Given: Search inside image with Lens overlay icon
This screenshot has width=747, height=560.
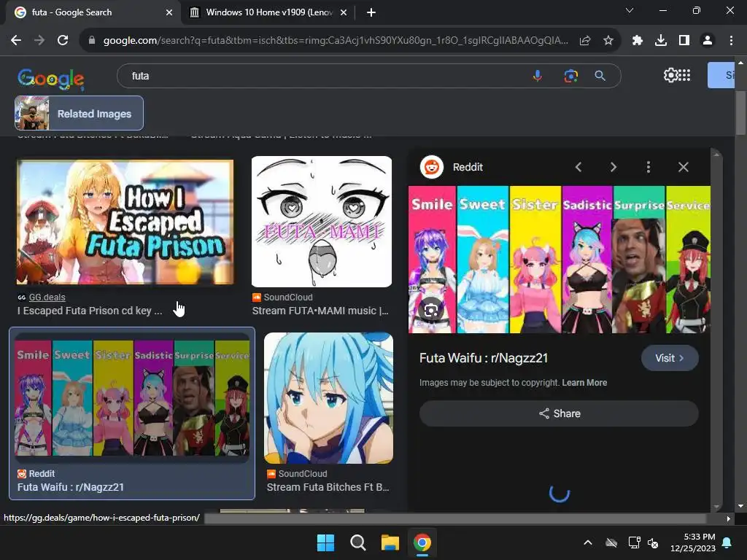Looking at the screenshot, I should [x=431, y=311].
